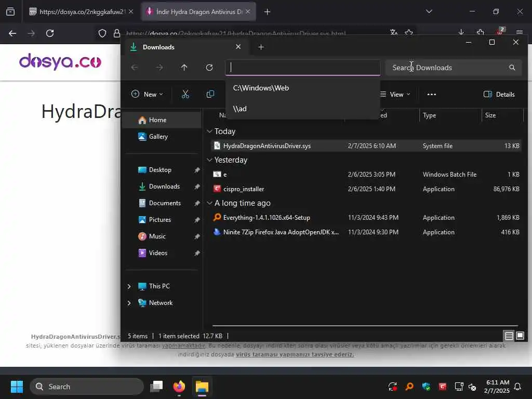Toggle the Details pane button
The image size is (532, 399).
pos(499,95)
